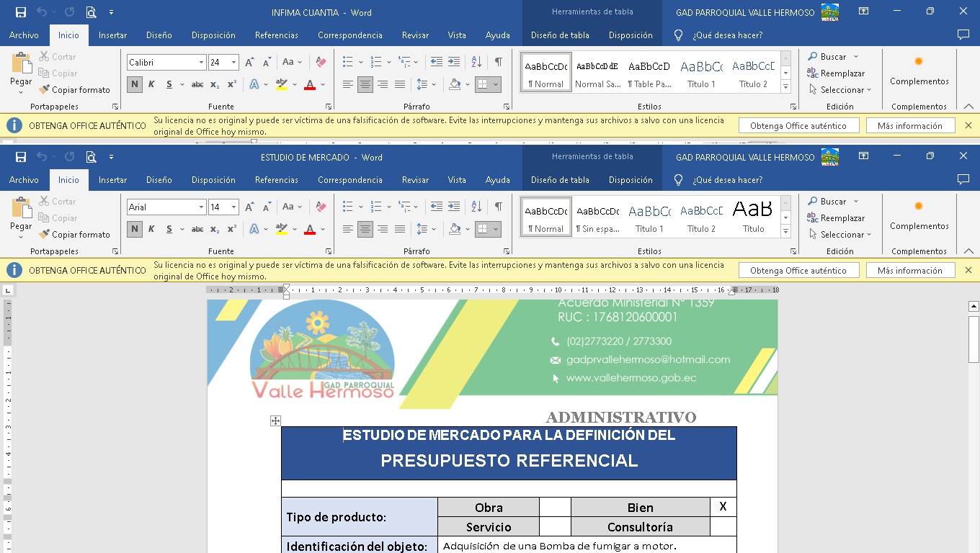
Task: Click Save icon in ESTUDIO DE MERCADO title bar
Action: [x=21, y=157]
